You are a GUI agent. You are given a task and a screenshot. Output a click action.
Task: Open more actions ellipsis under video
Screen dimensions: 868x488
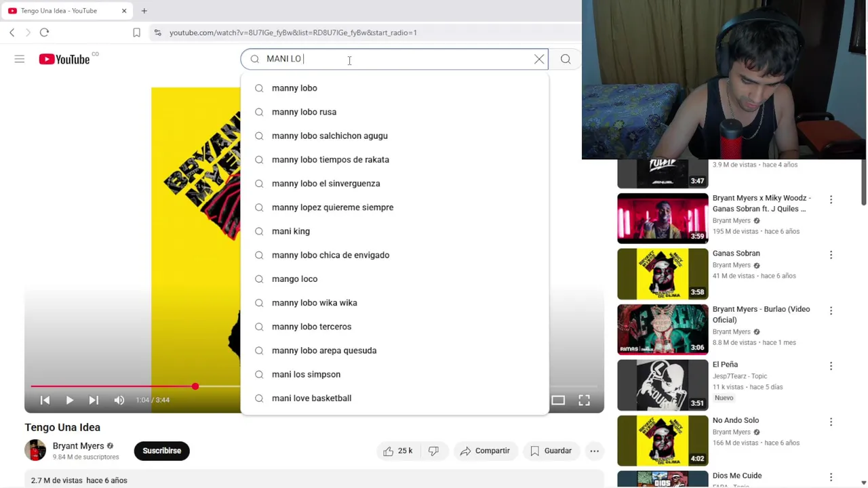pyautogui.click(x=594, y=451)
